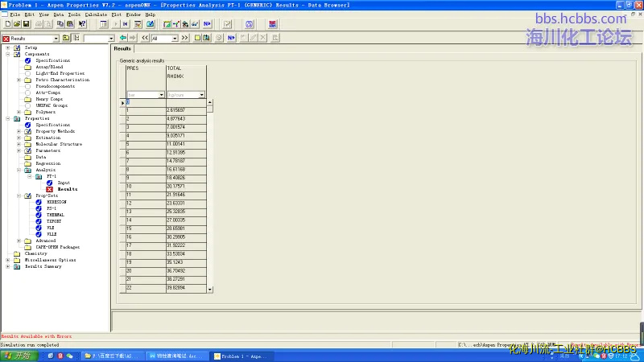
Task: Open the Data menu
Action: tap(59, 14)
